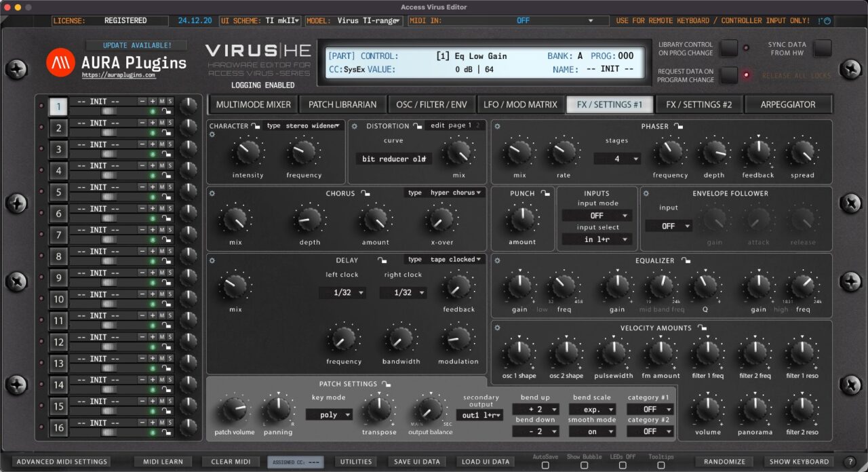Open the key mode poly dropdown
The image size is (868, 472).
point(330,414)
